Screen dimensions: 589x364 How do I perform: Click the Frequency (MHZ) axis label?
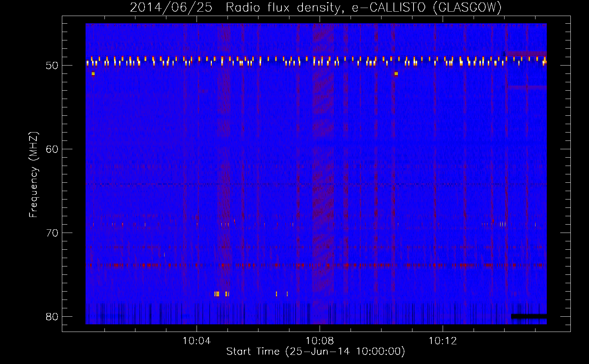(33, 175)
